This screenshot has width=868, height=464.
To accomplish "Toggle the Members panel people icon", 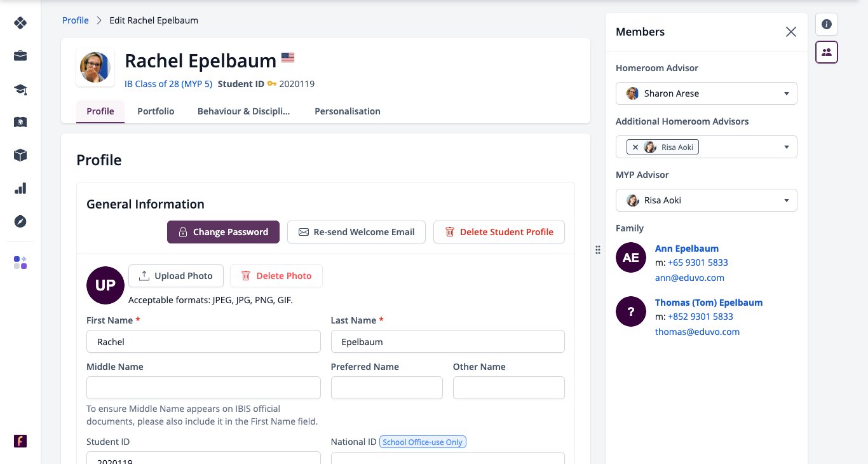I will pyautogui.click(x=827, y=52).
